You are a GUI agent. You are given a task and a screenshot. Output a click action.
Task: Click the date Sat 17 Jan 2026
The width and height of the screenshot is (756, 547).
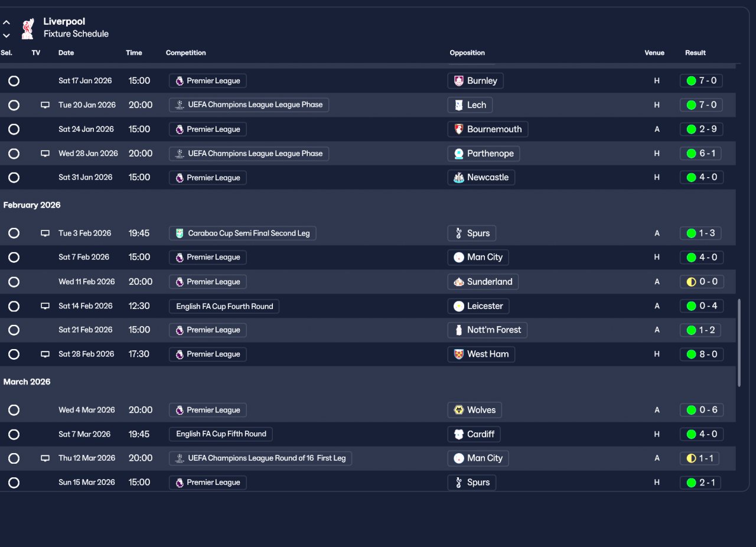85,81
